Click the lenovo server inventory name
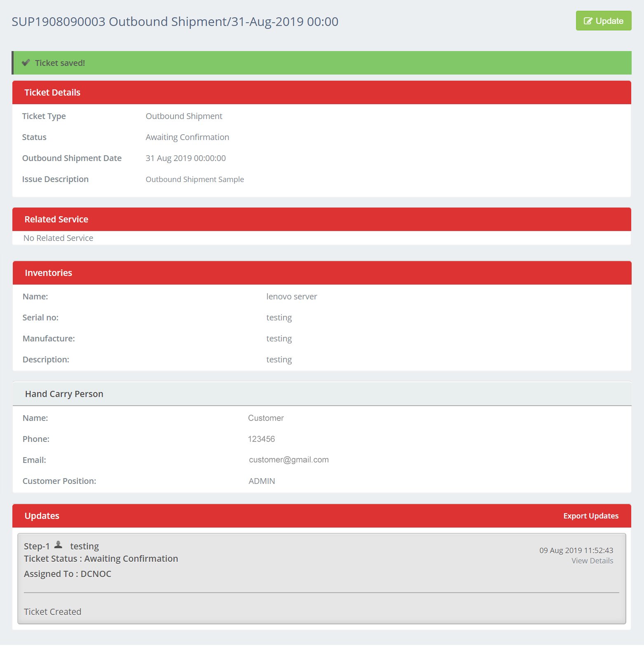 click(291, 297)
